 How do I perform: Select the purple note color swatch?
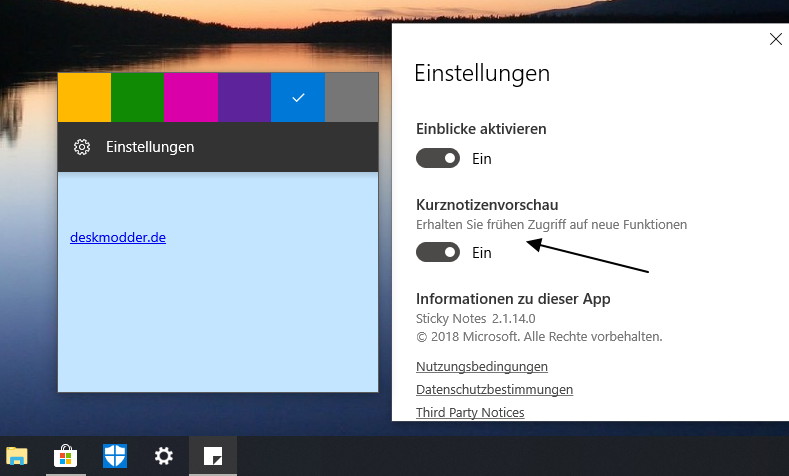[x=245, y=97]
